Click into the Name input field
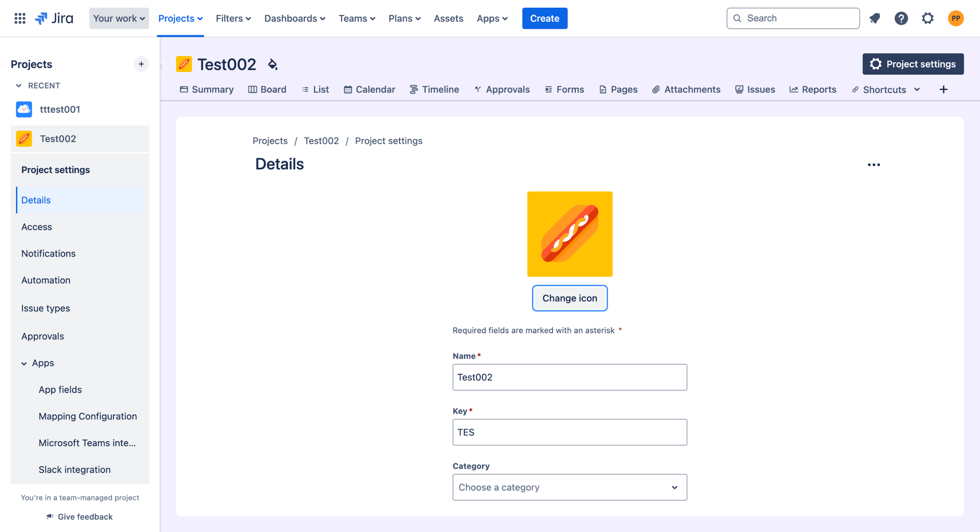 tap(569, 377)
